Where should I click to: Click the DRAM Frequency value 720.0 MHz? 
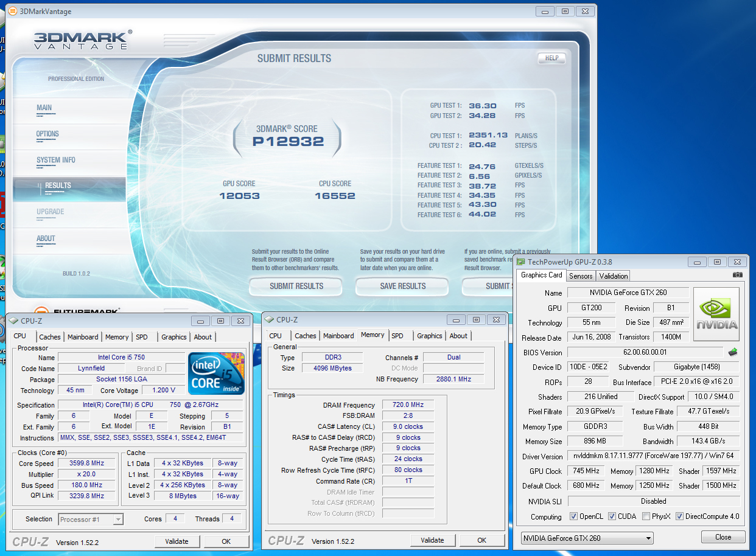click(408, 405)
